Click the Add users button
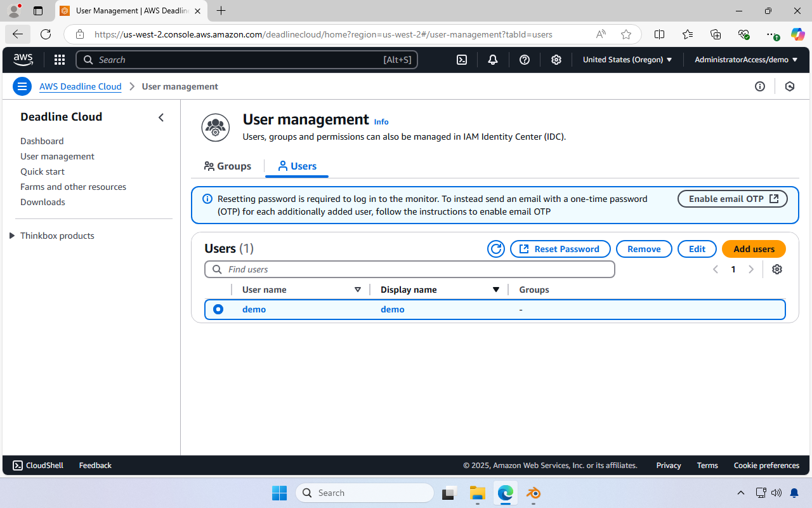Screen dimensions: 812x508 tap(754, 248)
